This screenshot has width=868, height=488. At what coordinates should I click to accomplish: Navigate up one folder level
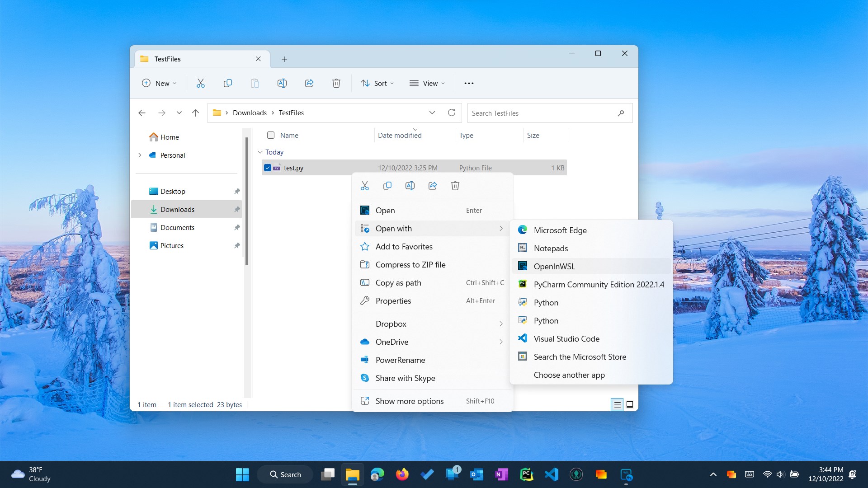click(x=195, y=113)
